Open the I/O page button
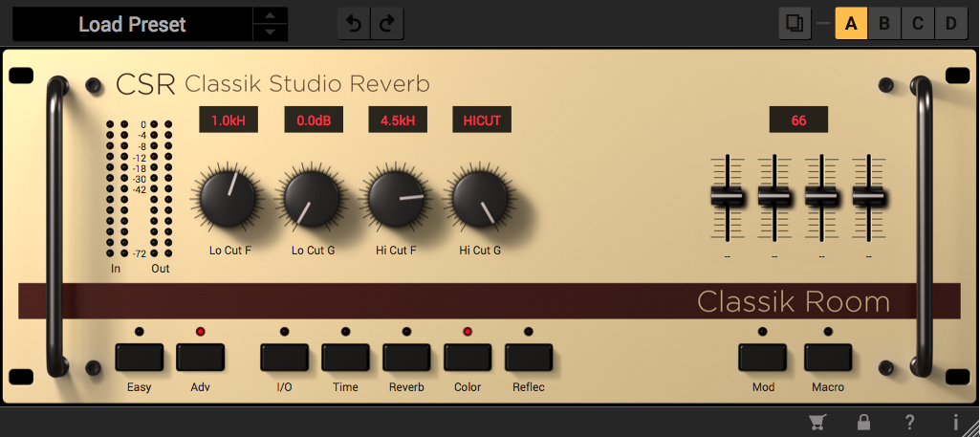 pos(284,357)
